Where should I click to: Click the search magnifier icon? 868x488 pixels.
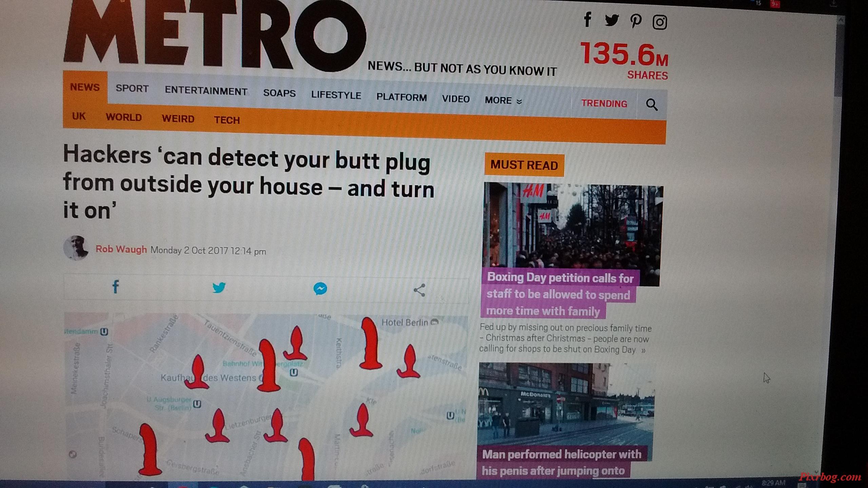[652, 104]
